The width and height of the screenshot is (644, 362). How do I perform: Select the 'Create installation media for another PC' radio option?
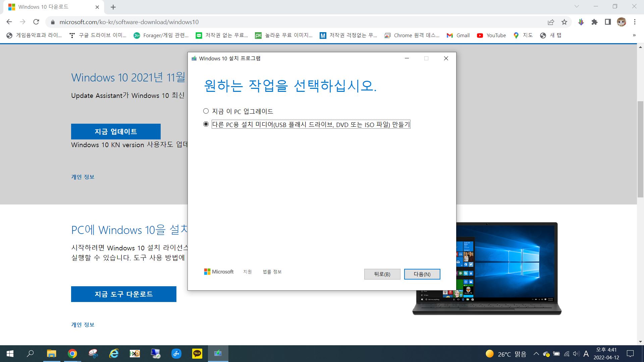coord(206,124)
